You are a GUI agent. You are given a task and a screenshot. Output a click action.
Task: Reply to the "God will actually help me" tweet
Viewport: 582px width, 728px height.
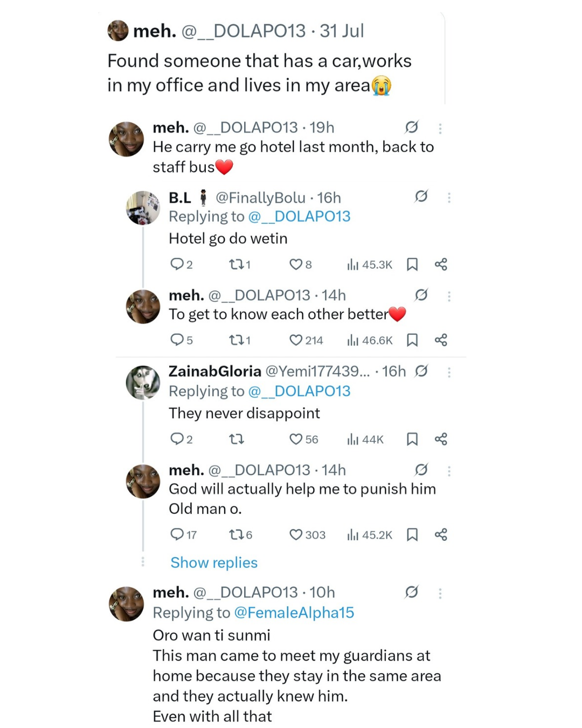[177, 534]
